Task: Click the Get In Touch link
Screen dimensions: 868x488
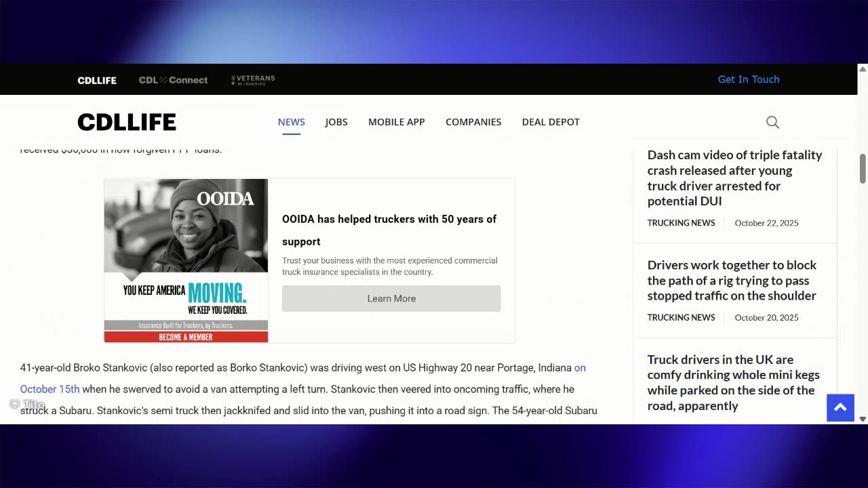Action: (749, 79)
